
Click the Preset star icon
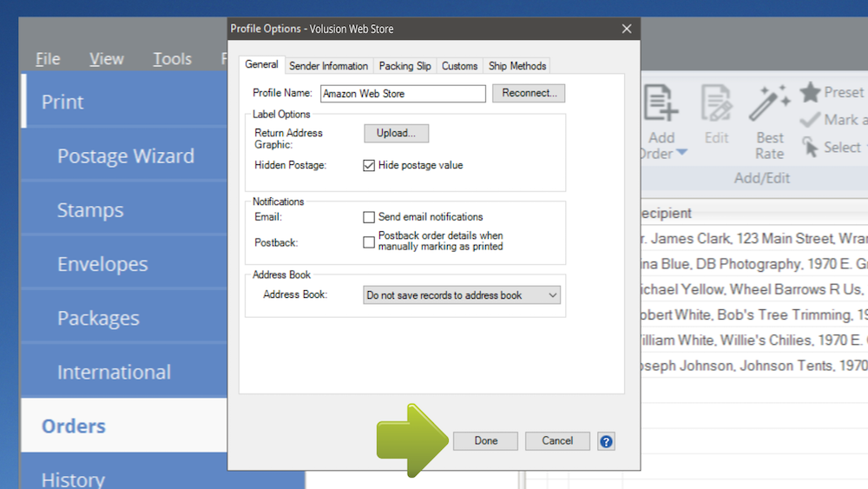[x=810, y=92]
